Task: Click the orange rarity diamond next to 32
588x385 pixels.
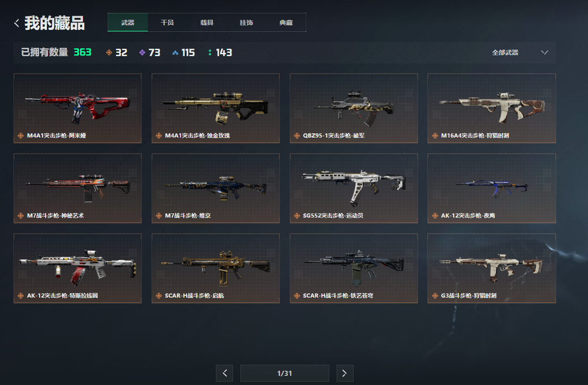Action: 109,52
